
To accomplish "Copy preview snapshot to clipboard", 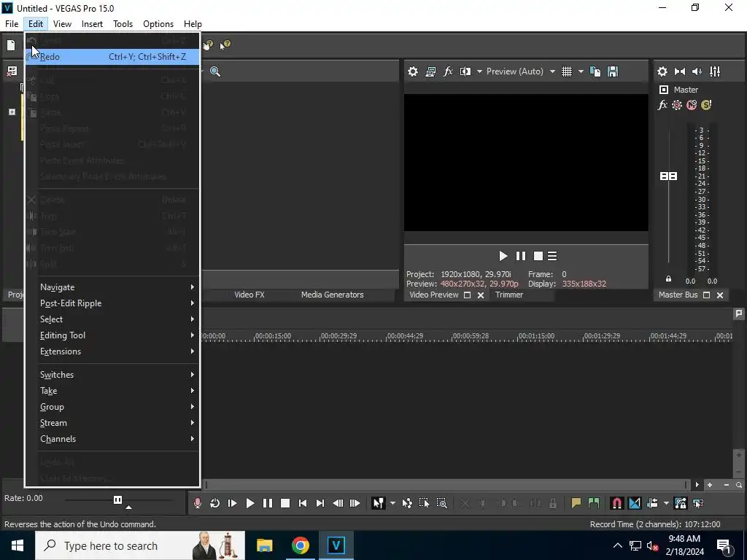I will coord(595,71).
